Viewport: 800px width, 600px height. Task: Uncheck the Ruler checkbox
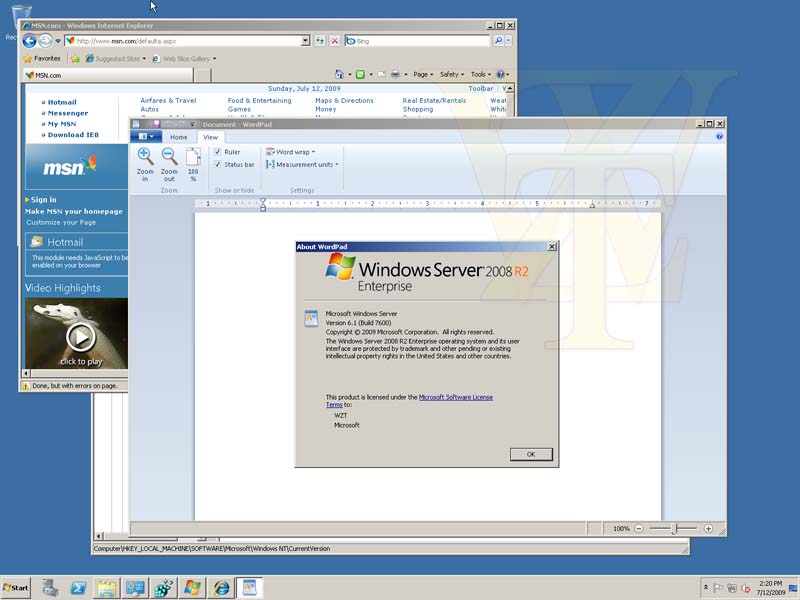(x=218, y=152)
